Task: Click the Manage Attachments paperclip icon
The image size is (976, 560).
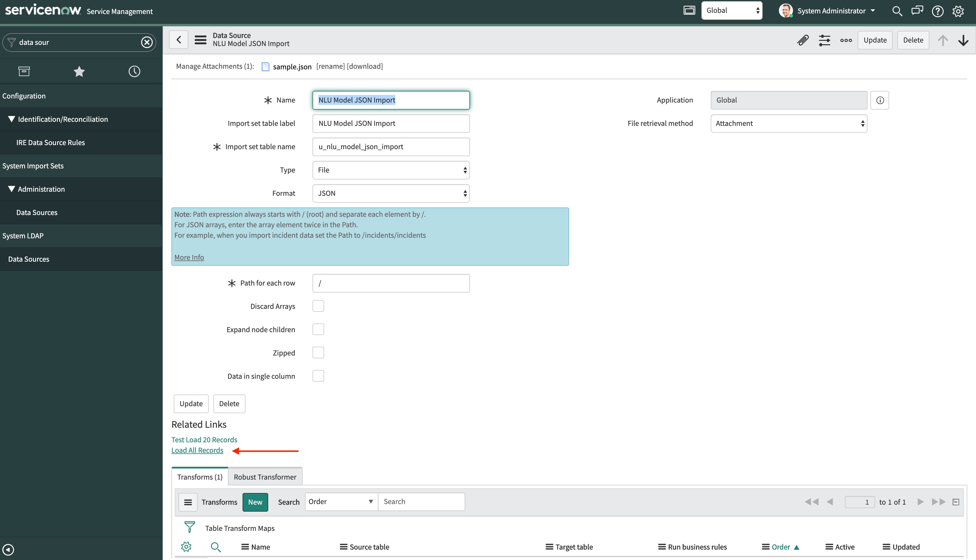Action: click(803, 40)
